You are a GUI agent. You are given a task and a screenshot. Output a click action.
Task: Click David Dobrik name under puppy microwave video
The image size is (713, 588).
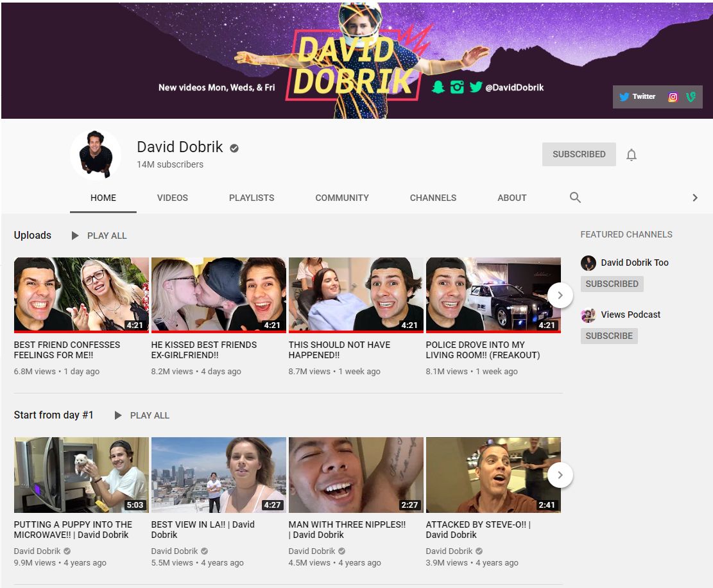[x=37, y=551]
